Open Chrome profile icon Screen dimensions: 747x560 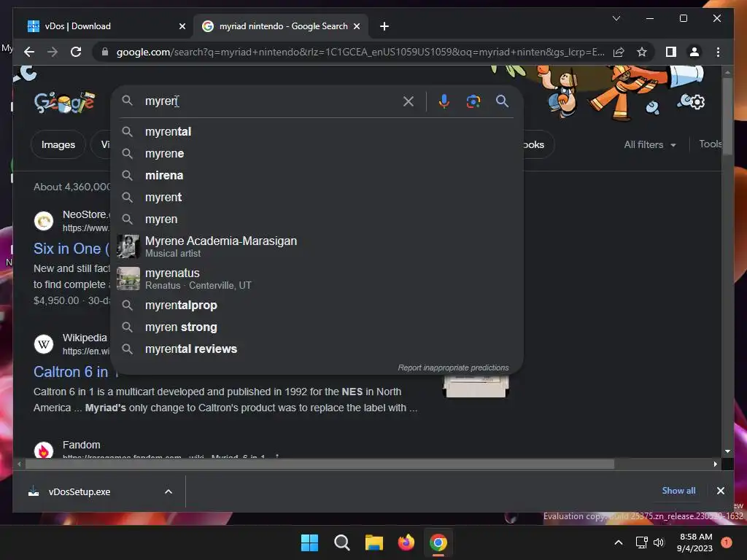point(694,52)
